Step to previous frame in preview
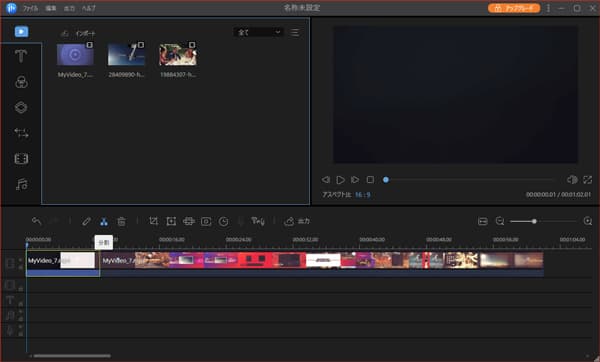 (326, 179)
